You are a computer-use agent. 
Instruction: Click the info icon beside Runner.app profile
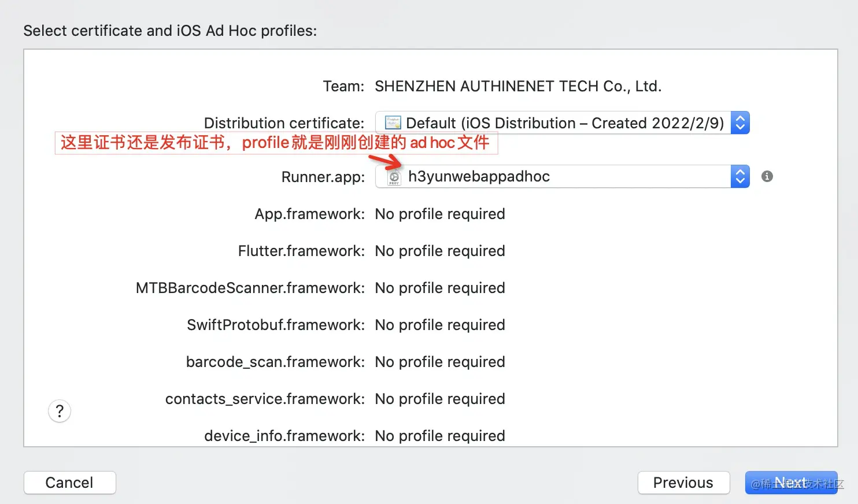tap(767, 176)
